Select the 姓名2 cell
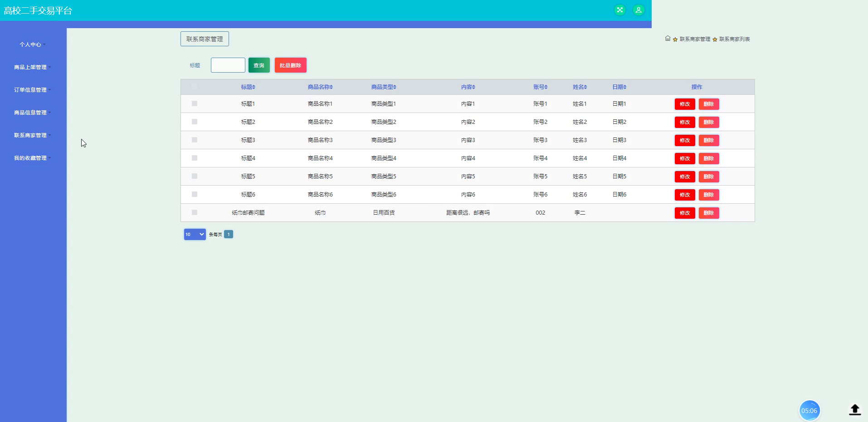 [x=580, y=122]
